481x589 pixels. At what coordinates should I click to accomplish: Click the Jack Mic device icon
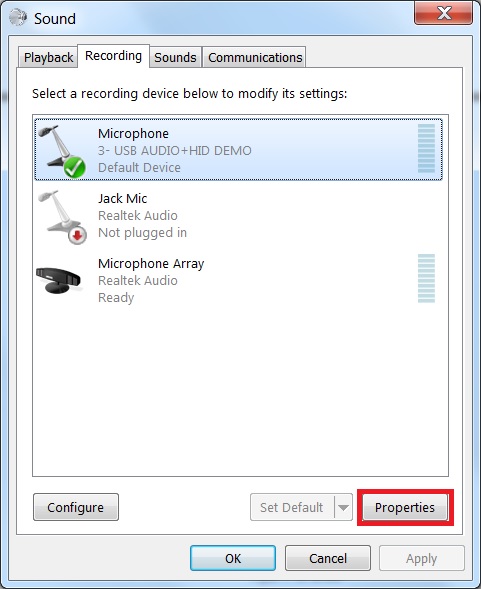62,217
